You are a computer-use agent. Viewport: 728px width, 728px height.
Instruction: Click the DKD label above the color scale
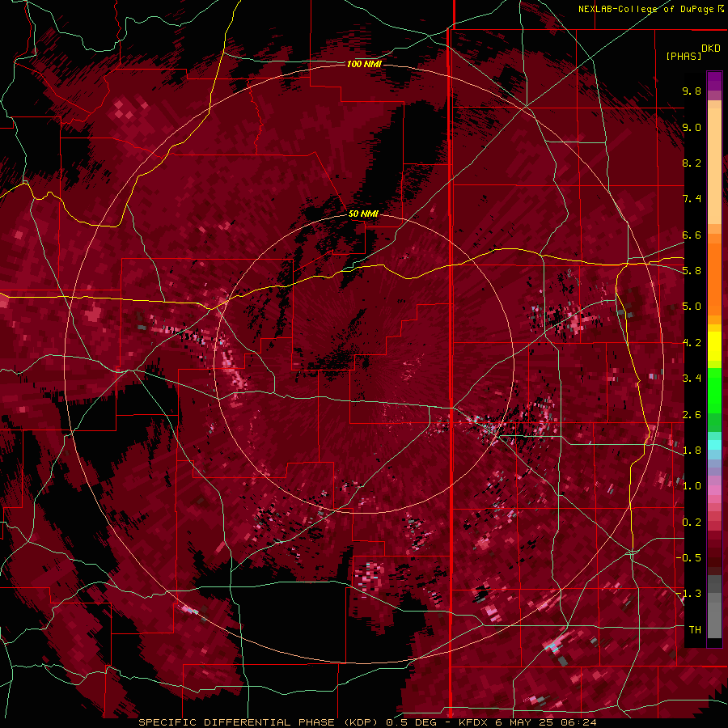[x=711, y=49]
